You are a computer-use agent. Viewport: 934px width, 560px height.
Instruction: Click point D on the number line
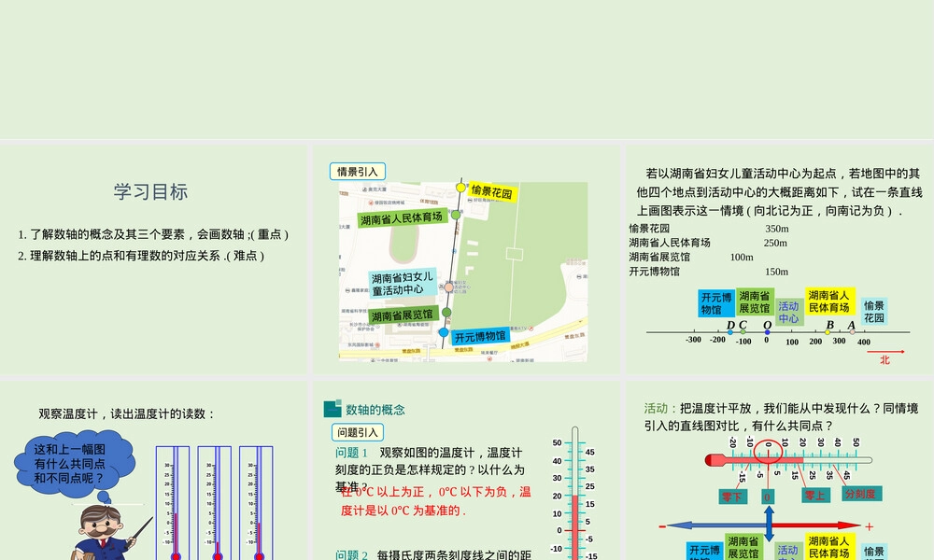tap(730, 332)
